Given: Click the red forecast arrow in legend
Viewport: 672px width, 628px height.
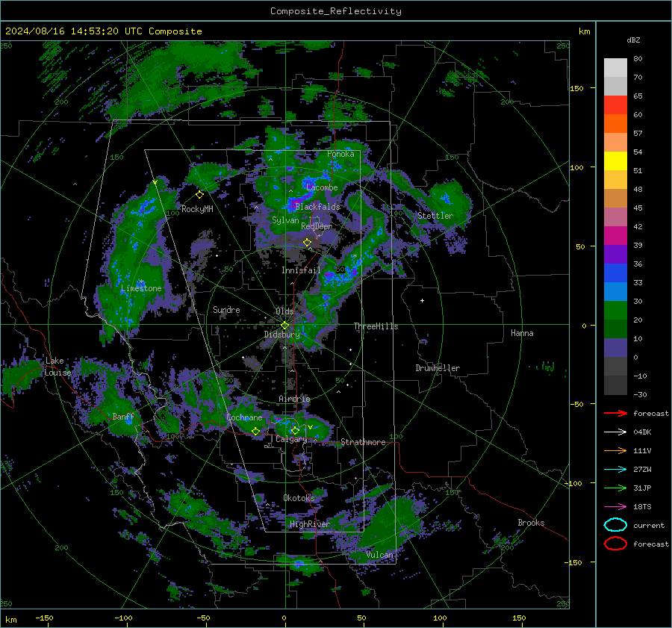Looking at the screenshot, I should [x=615, y=413].
